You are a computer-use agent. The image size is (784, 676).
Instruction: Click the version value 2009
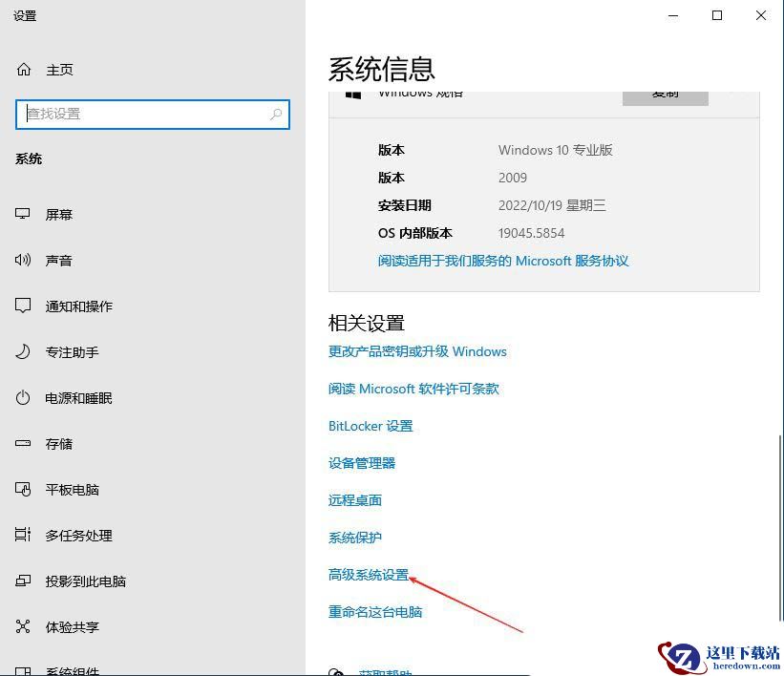coord(513,178)
